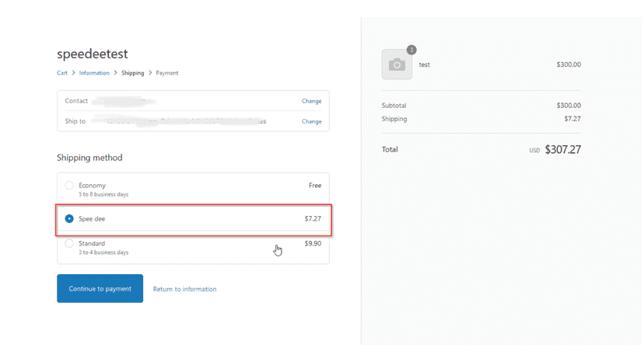The image size is (644, 362).
Task: Click chevron between Cart and Information
Action: (x=74, y=73)
